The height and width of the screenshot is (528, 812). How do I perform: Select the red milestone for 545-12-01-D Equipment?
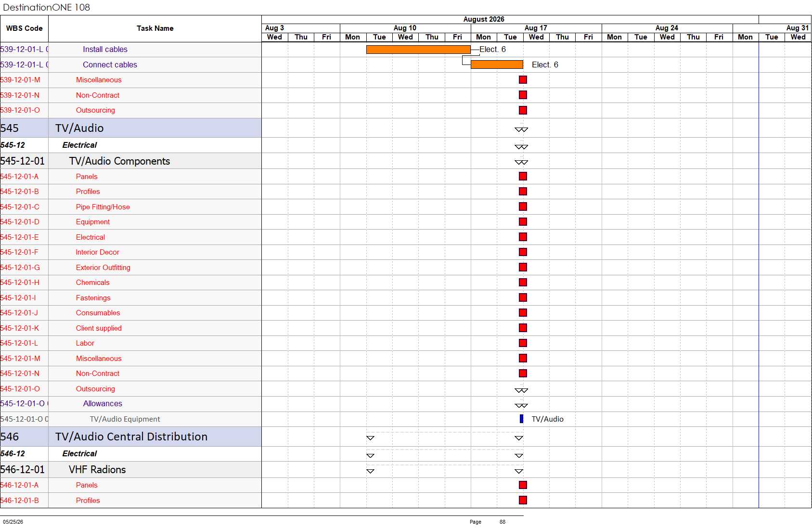tap(523, 222)
